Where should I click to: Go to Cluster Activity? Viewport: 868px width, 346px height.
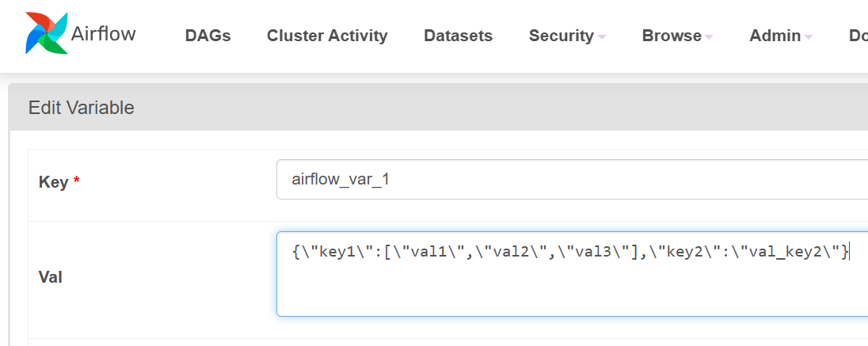point(327,36)
